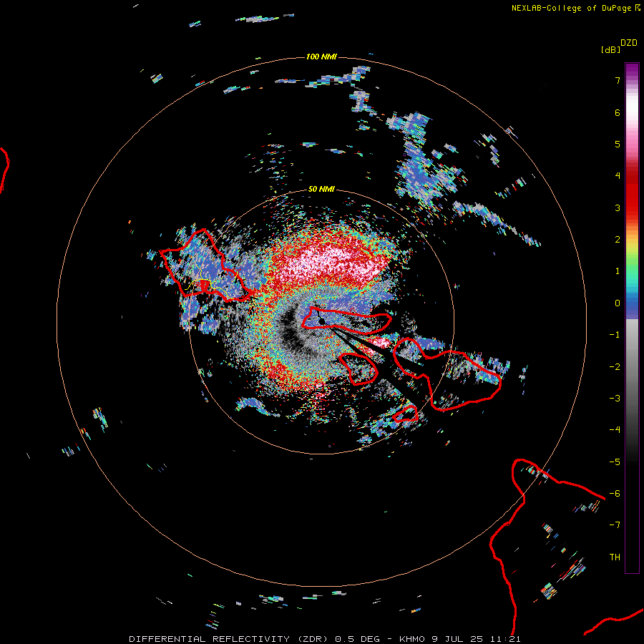Click the "6" tick on color scale
Viewport: 644px width, 644px height.
pyautogui.click(x=618, y=112)
